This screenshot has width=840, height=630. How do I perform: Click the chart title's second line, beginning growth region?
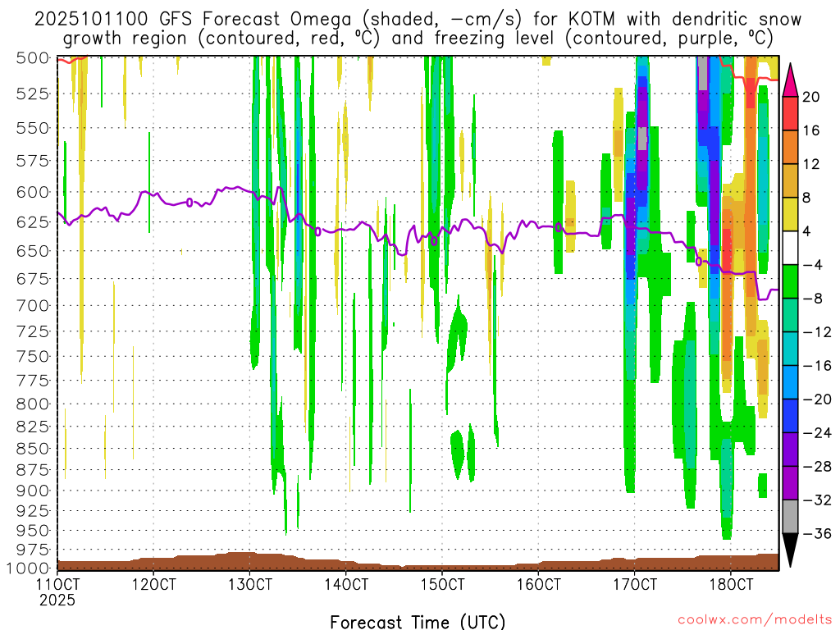tap(418, 39)
